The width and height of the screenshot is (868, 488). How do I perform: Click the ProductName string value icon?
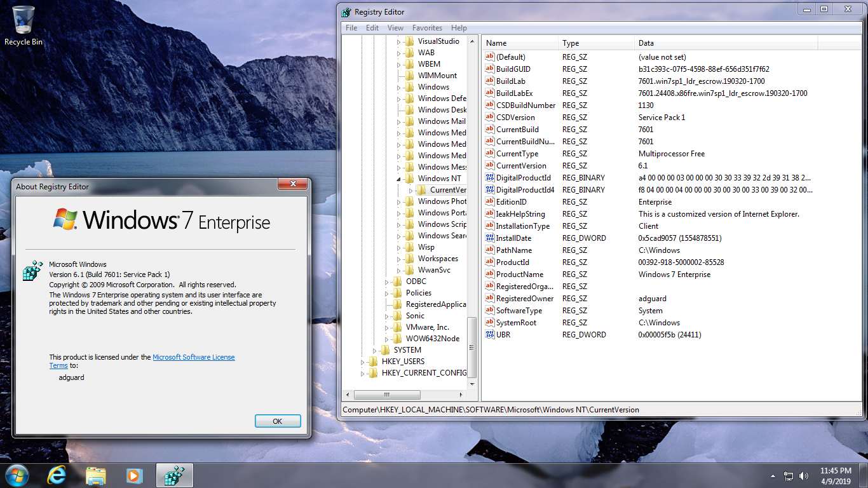(489, 274)
